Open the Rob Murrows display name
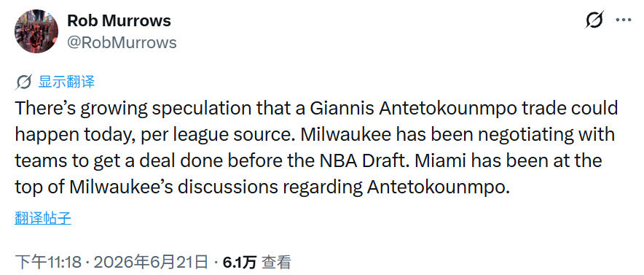 pos(119,20)
